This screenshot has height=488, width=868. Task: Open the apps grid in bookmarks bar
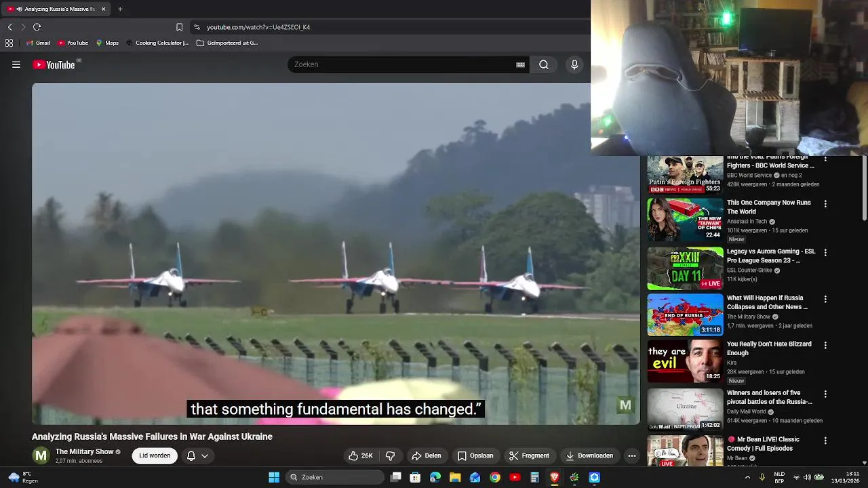pos(9,43)
